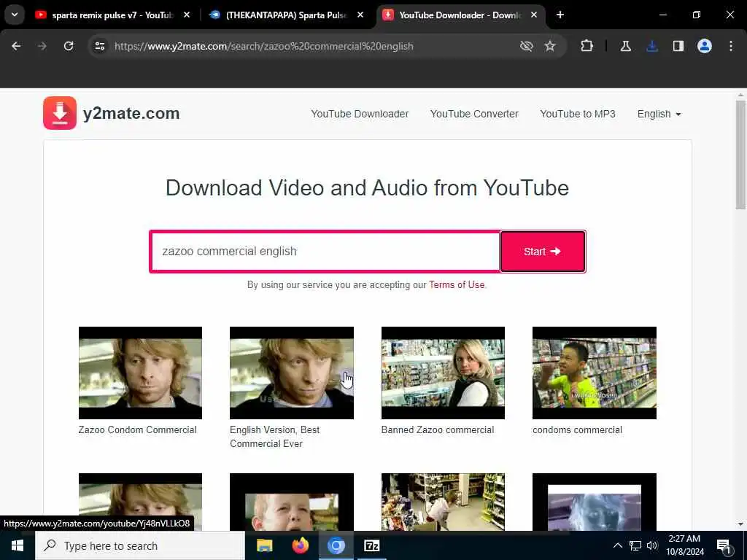Show browser downloads tray icon

click(x=652, y=46)
